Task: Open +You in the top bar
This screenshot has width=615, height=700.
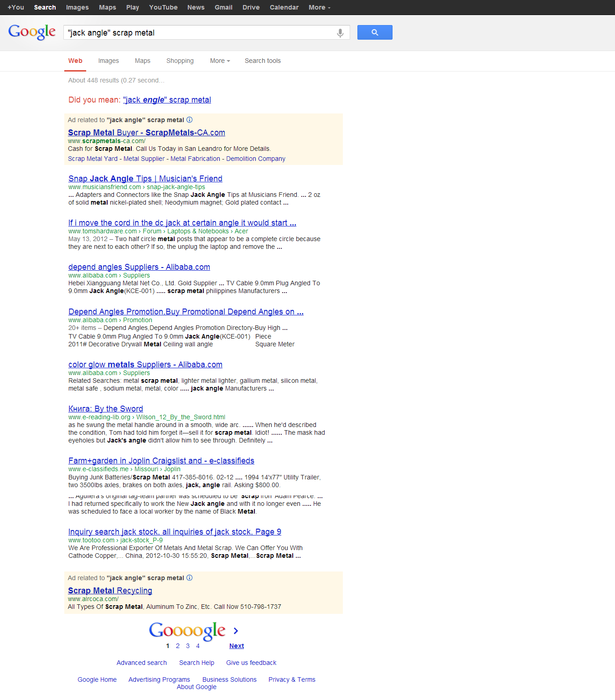Action: [x=16, y=7]
